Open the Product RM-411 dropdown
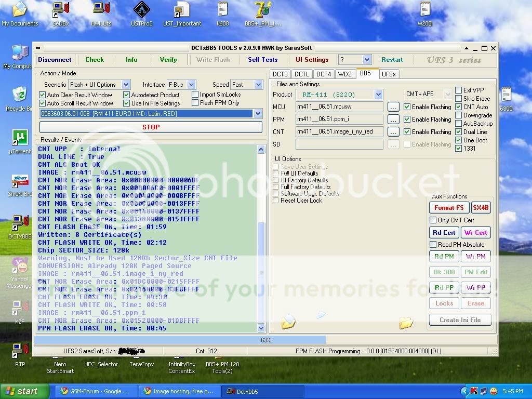This screenshot has height=399, width=532. (378, 95)
